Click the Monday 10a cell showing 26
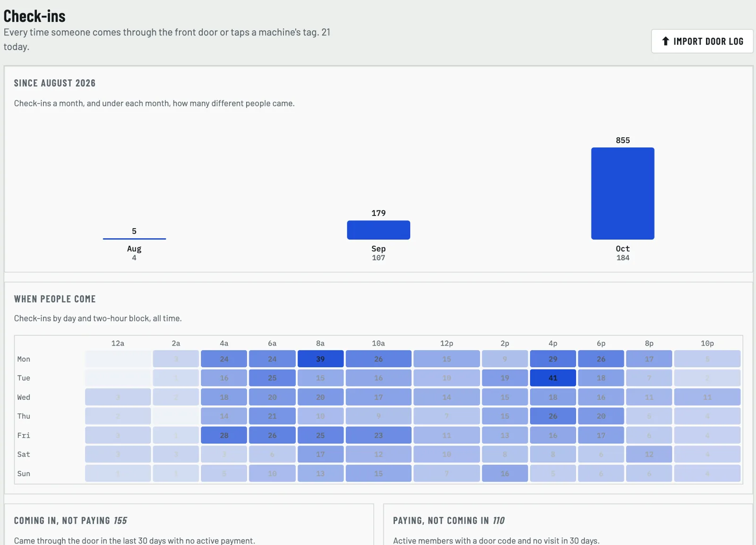 (378, 359)
